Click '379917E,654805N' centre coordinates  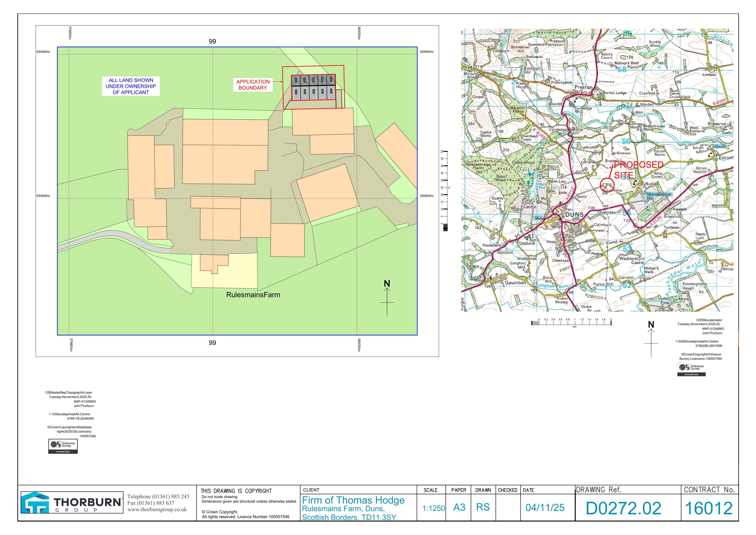pos(80,419)
